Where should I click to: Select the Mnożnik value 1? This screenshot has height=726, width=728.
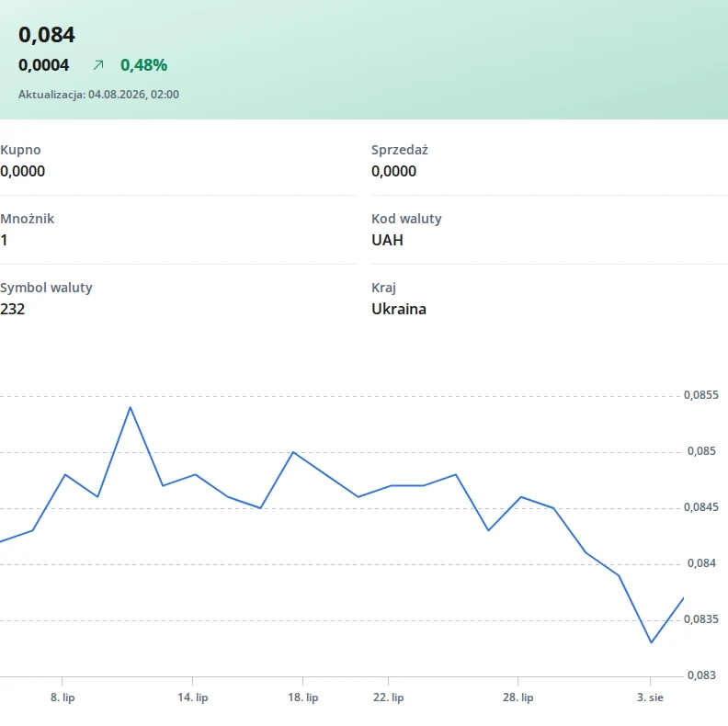4,240
